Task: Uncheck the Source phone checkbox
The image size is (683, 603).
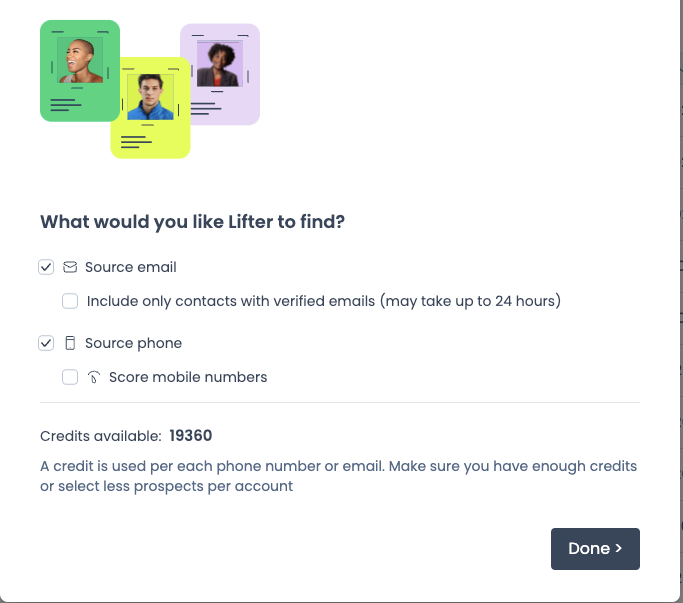Action: tap(46, 343)
